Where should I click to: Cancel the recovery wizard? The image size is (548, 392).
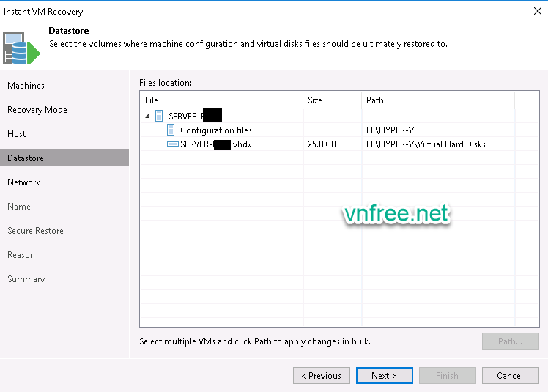click(509, 376)
